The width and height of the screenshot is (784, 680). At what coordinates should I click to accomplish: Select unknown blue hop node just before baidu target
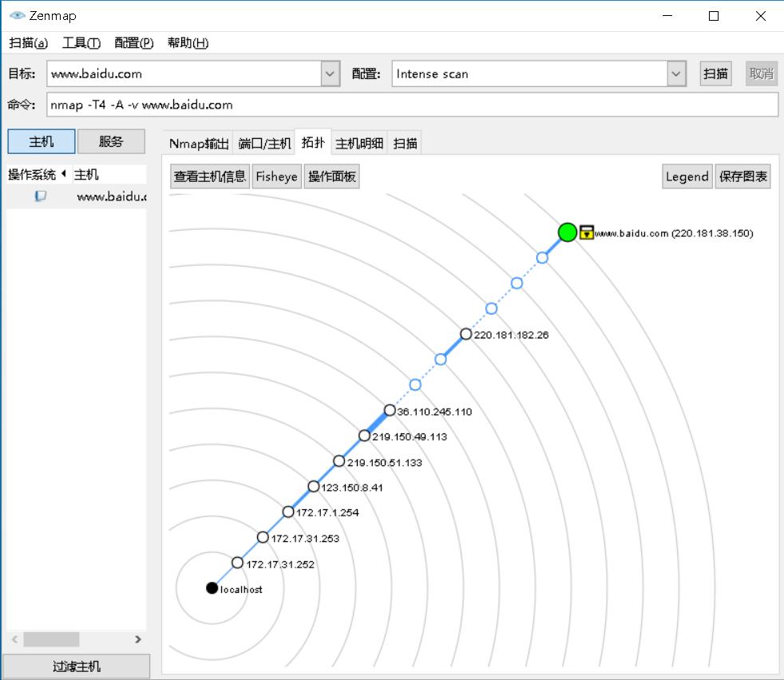[542, 258]
